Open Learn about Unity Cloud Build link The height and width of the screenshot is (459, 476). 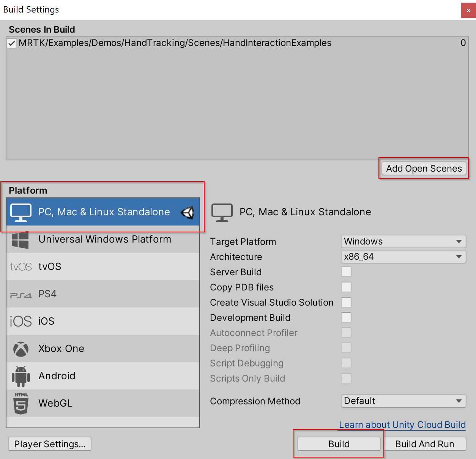pyautogui.click(x=402, y=425)
